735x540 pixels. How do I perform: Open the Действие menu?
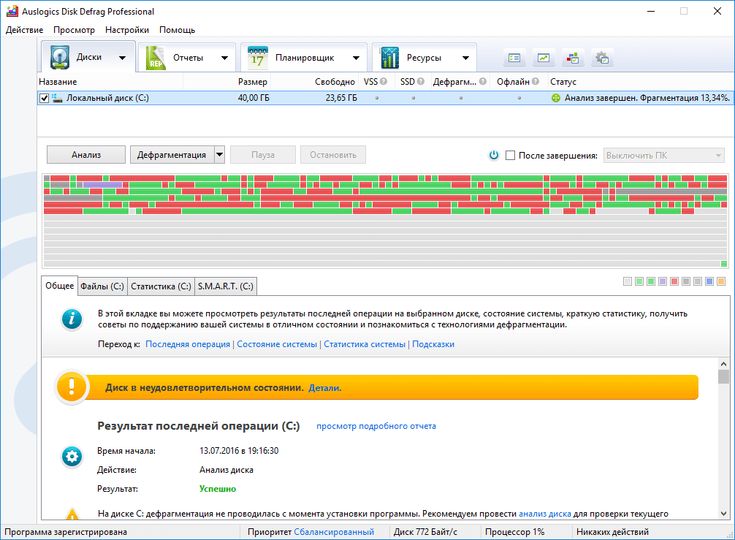coord(24,30)
